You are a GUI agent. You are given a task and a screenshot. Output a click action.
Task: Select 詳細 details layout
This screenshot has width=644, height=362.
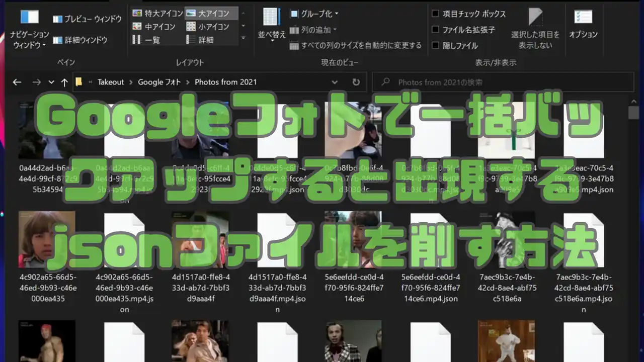[199, 40]
